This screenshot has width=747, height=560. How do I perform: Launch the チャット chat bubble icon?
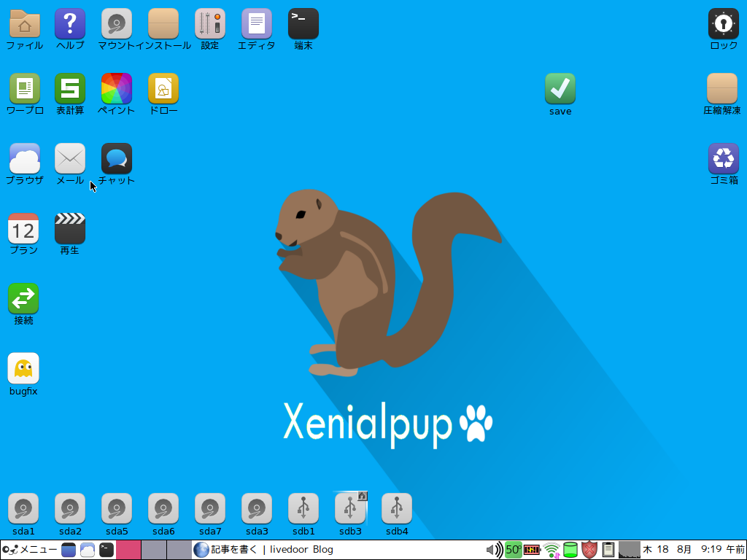[x=117, y=158]
